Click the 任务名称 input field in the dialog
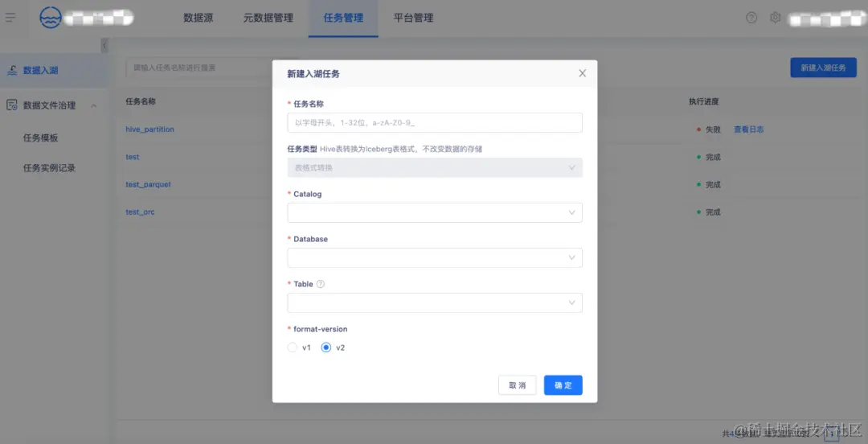This screenshot has width=868, height=444. (x=435, y=122)
